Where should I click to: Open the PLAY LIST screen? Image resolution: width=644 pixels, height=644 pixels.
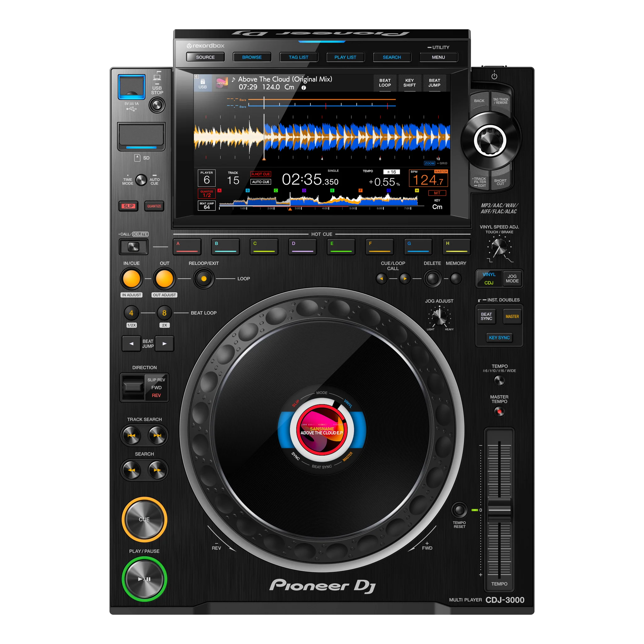click(x=345, y=57)
